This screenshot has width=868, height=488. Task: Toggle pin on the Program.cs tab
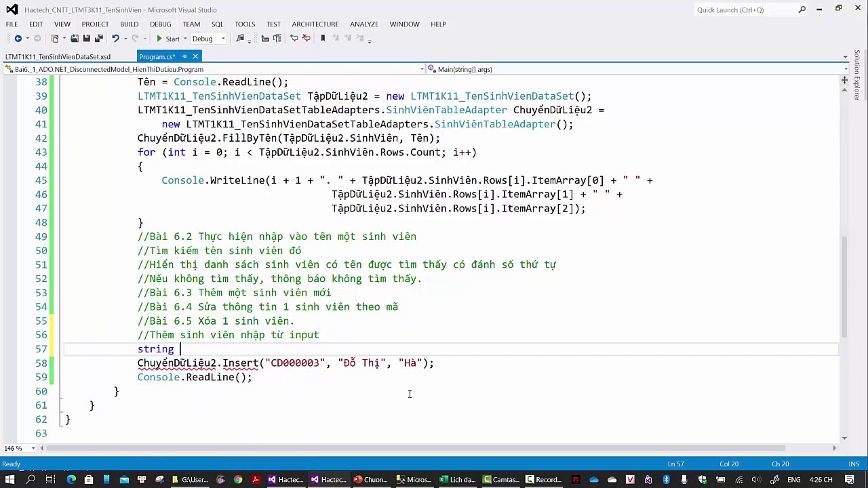click(x=184, y=56)
